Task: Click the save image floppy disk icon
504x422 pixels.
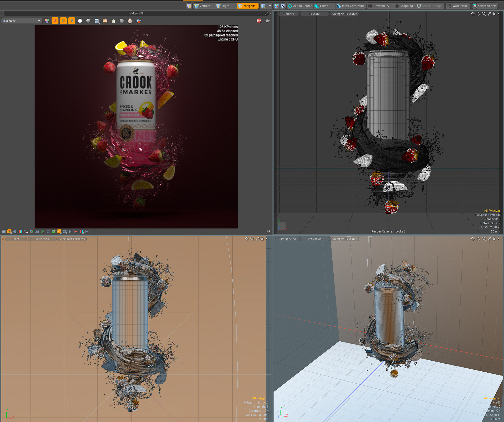Action: click(x=97, y=21)
